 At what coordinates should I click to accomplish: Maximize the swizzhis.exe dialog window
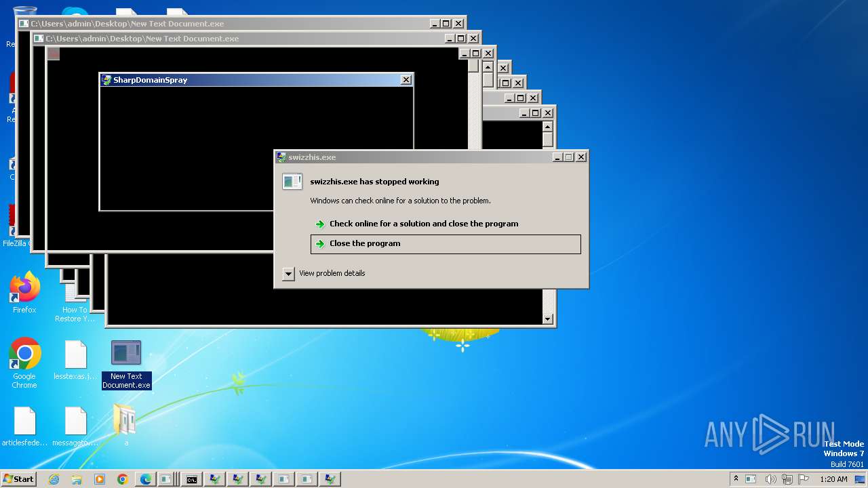pyautogui.click(x=569, y=157)
